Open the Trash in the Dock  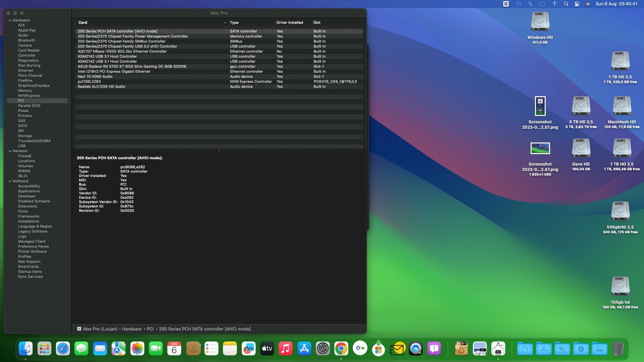pos(618,349)
